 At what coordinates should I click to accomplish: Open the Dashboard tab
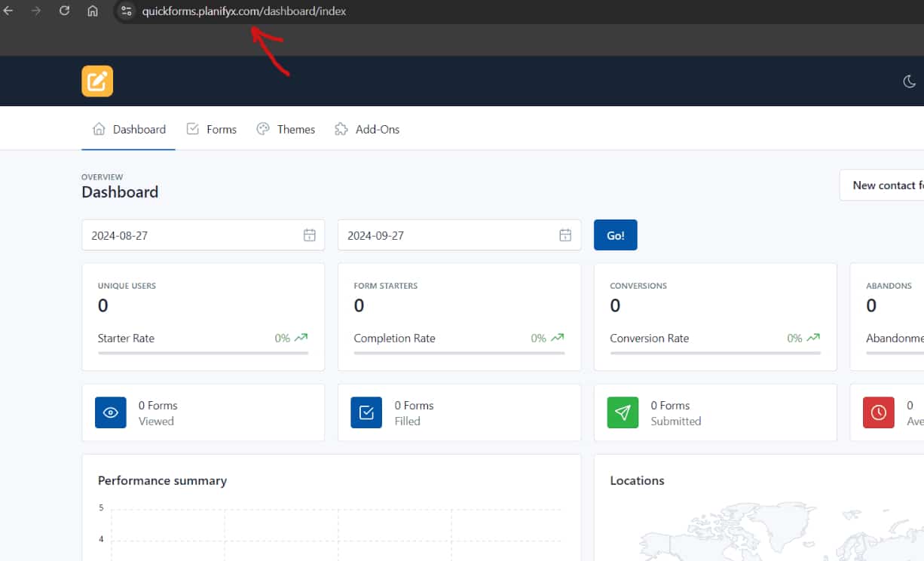(x=129, y=130)
